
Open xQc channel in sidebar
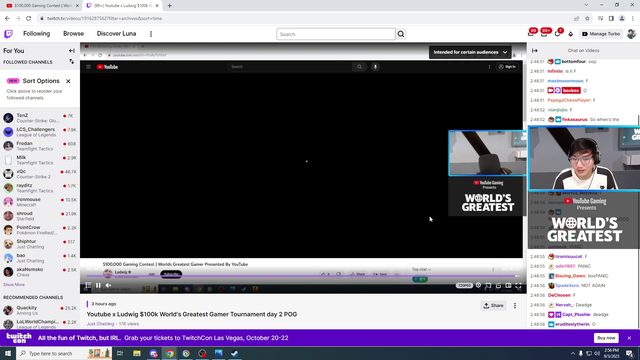tap(40, 174)
